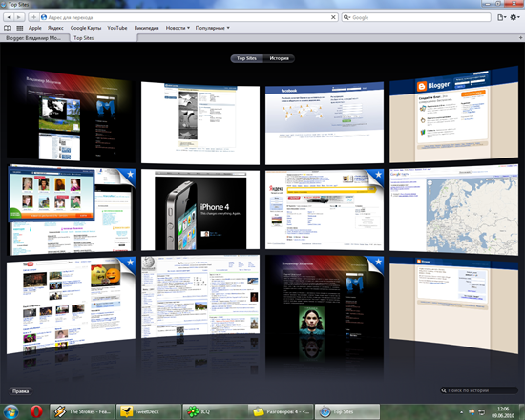Viewport: 525px width, 420px height.
Task: Expand the Популярные bookmarks folder
Action: point(212,28)
